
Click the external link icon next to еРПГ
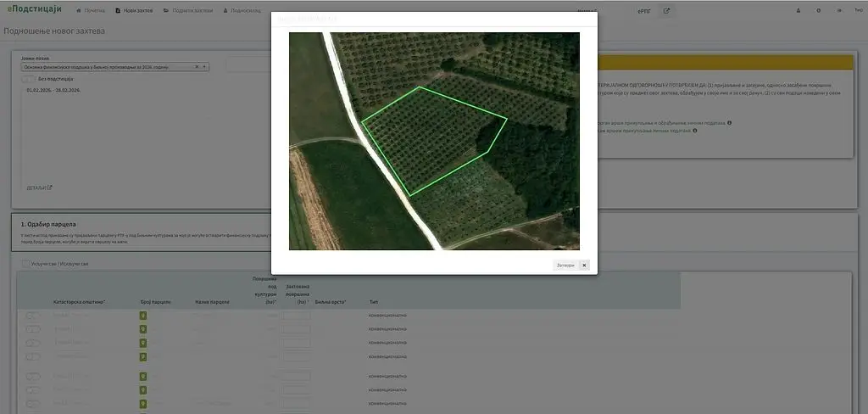click(x=666, y=11)
